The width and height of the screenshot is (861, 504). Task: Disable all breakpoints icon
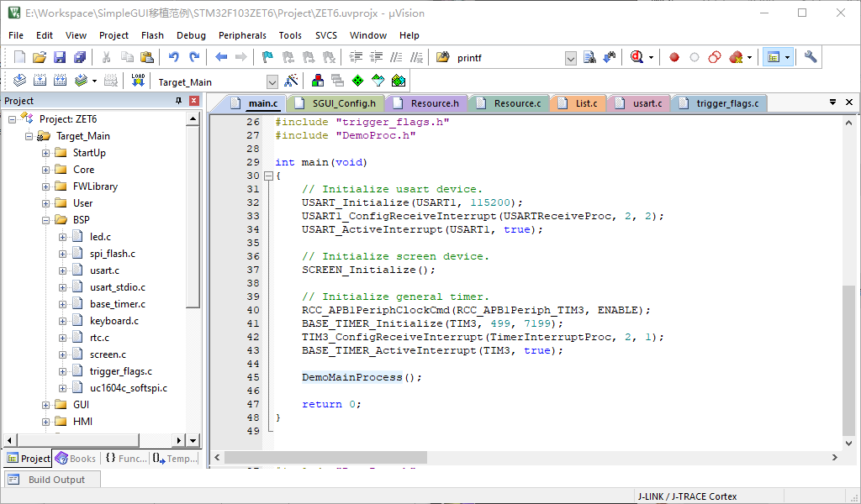(715, 57)
